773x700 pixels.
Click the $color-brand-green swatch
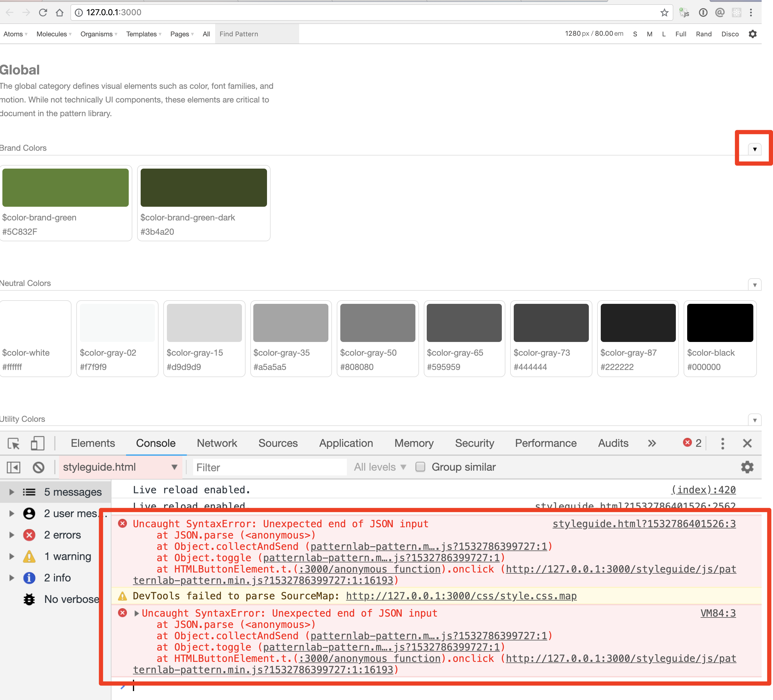pyautogui.click(x=66, y=188)
